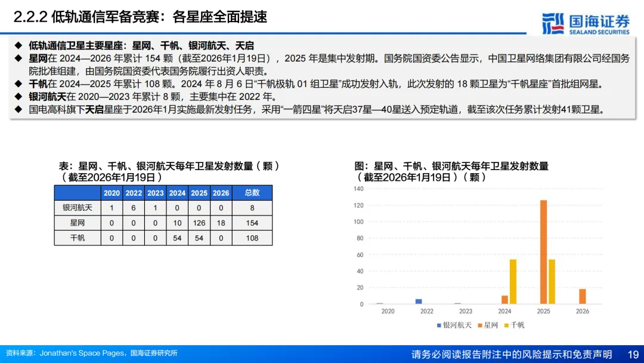Click the yellow 2025 chart bar
The image size is (644, 363).
click(x=552, y=282)
